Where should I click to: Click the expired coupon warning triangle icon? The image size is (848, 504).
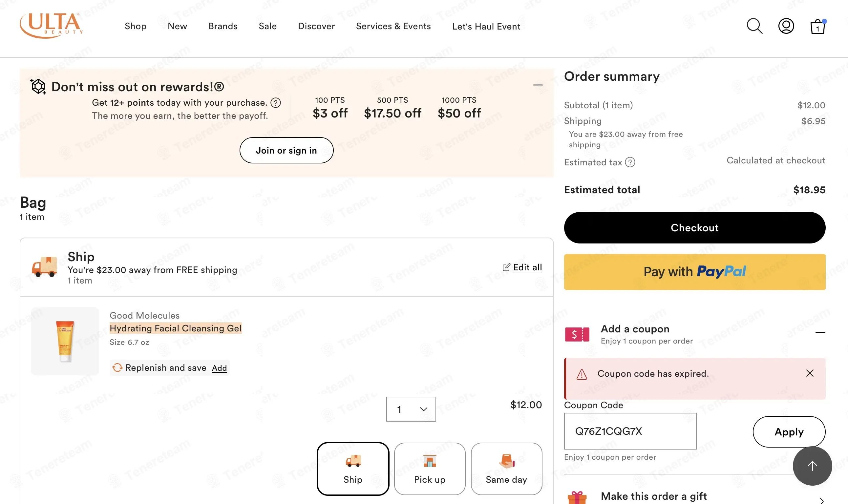point(582,374)
